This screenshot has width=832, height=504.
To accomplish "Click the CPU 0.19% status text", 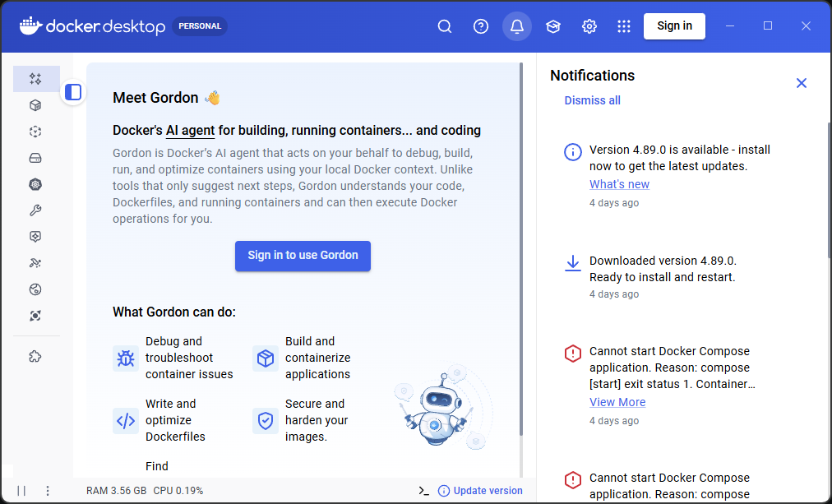I will [x=178, y=491].
